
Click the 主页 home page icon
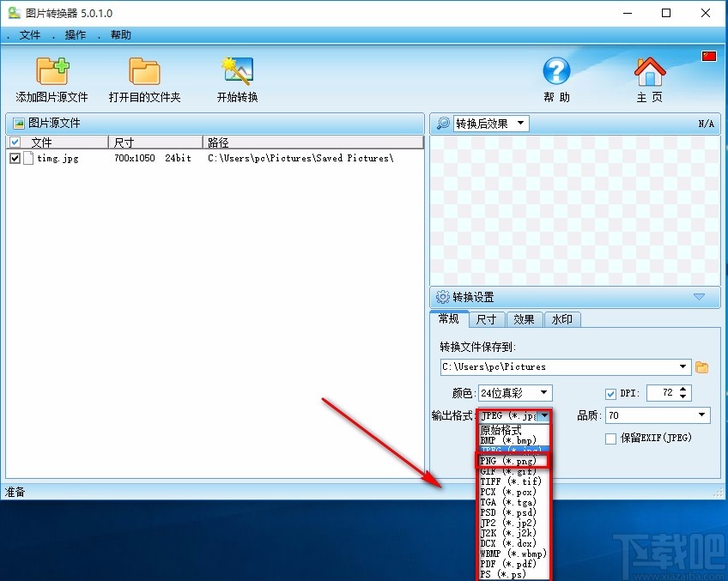(649, 70)
